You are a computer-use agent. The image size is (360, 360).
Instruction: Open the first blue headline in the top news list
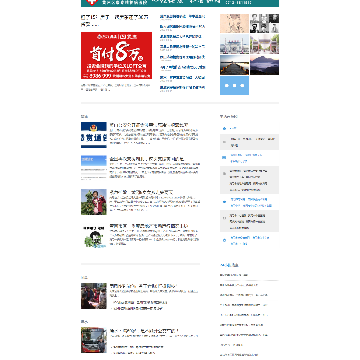pos(182,16)
